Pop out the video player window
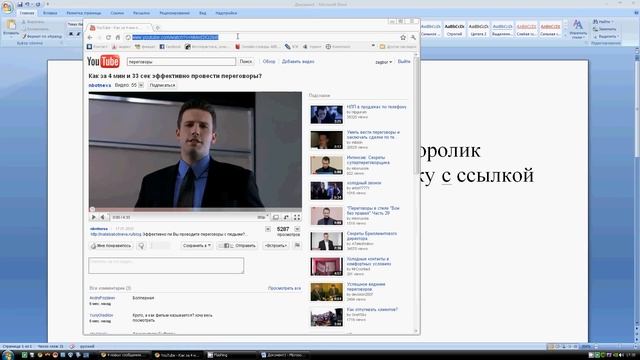The width and height of the screenshot is (640, 360). click(x=287, y=217)
